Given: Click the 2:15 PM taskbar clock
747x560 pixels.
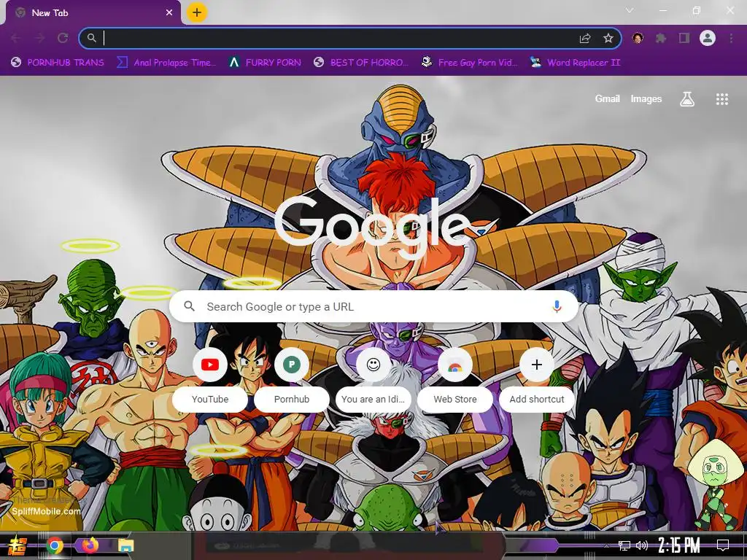Looking at the screenshot, I should coord(678,545).
